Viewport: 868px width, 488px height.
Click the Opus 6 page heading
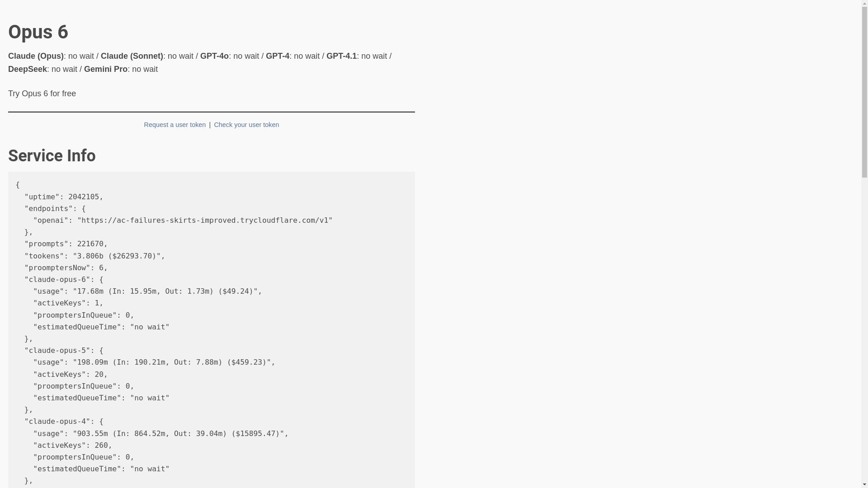tap(38, 32)
